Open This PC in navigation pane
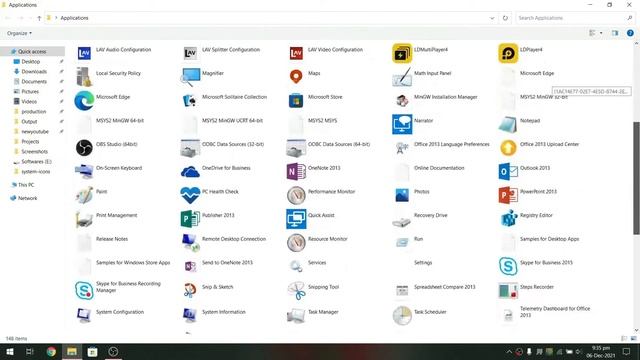The height and width of the screenshot is (360, 640). pos(26,185)
